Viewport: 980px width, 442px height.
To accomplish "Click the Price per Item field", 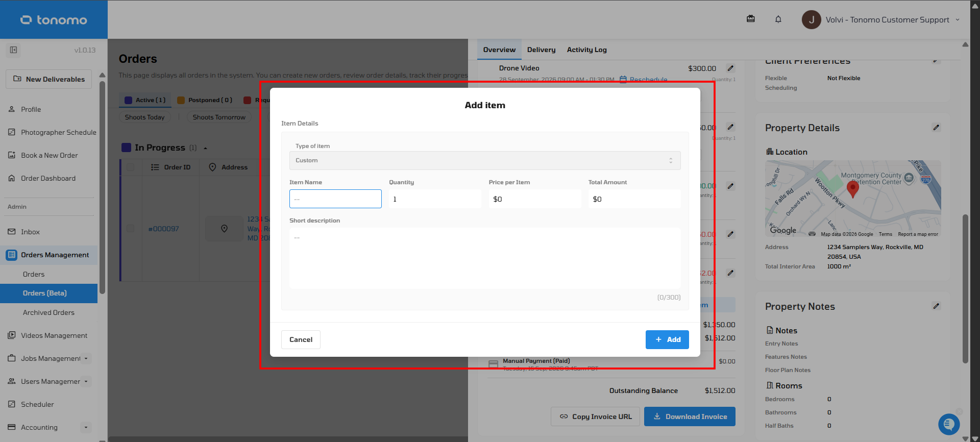I will [x=534, y=199].
